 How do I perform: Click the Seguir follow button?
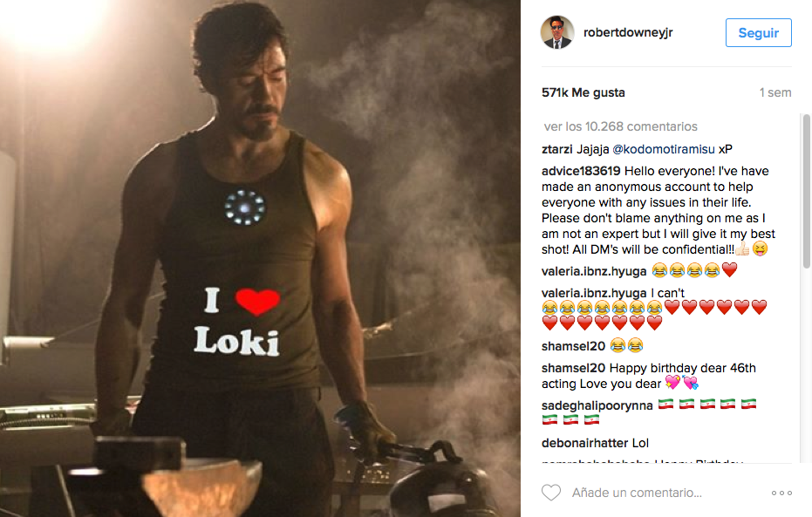758,33
